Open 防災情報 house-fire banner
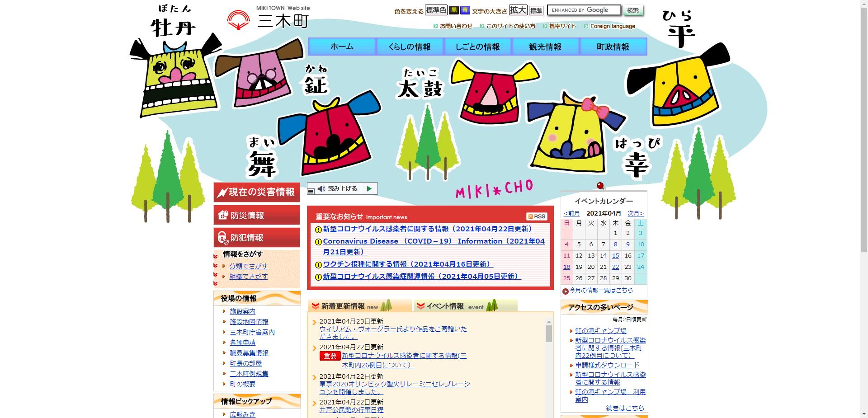This screenshot has width=868, height=418. [x=256, y=215]
